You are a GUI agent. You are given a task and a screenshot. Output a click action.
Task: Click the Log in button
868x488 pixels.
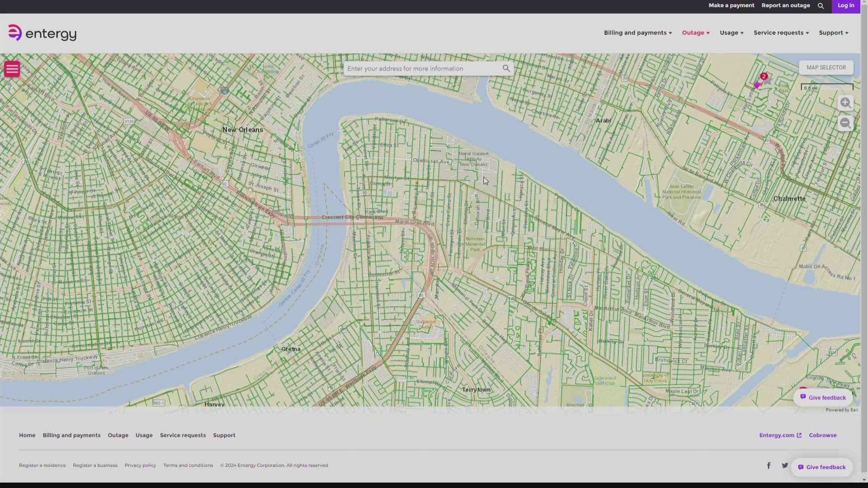click(846, 6)
